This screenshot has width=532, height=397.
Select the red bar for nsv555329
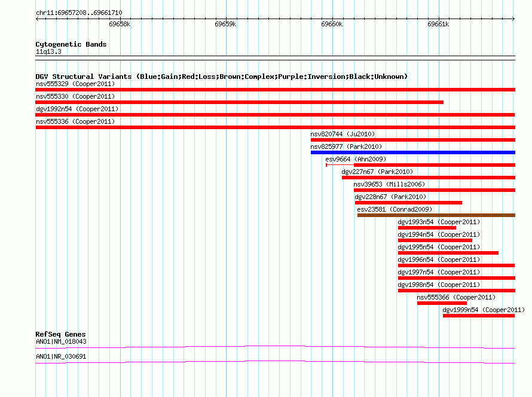pyautogui.click(x=275, y=90)
